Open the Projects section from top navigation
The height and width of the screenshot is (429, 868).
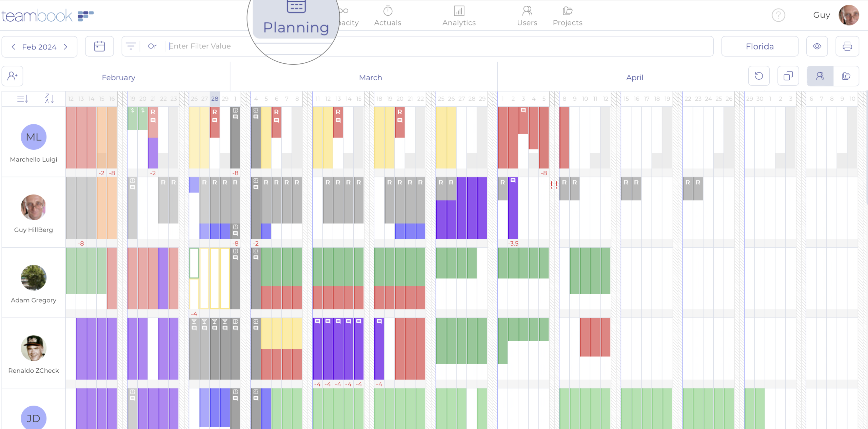tap(567, 16)
